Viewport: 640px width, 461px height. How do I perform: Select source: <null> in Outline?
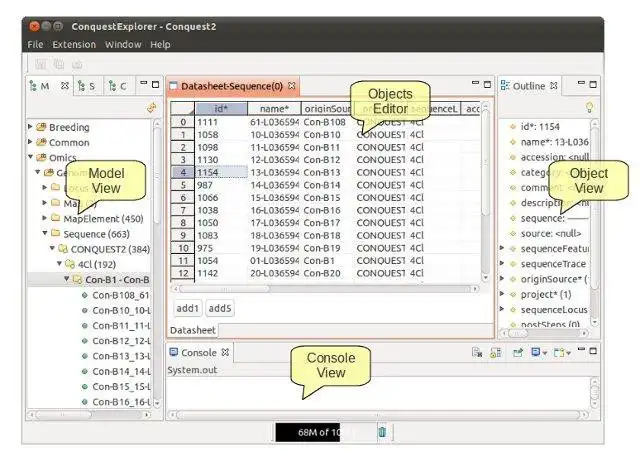point(551,234)
